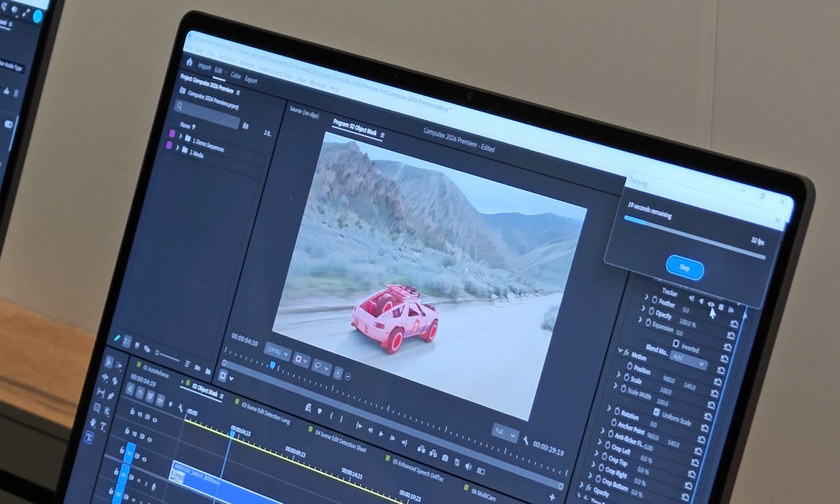840x504 pixels.
Task: Open the Window menu
Action: [x=317, y=84]
